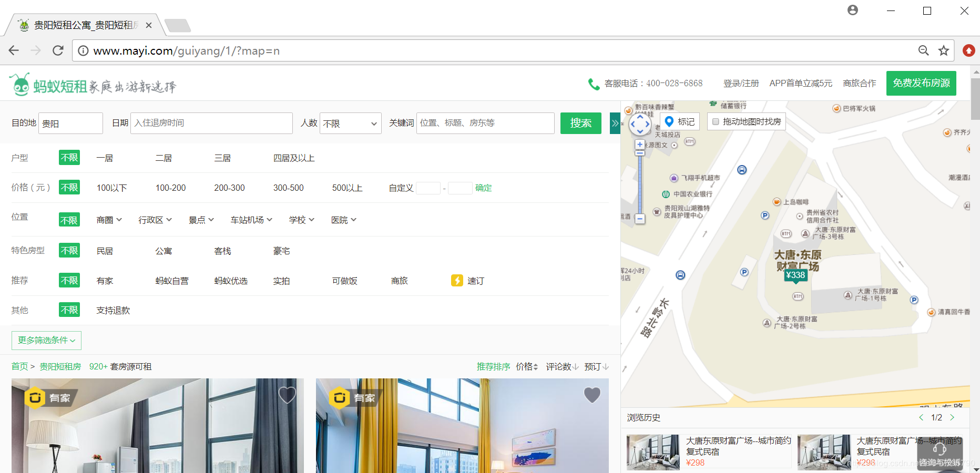
Task: Favorite the second listing with the heart
Action: click(x=593, y=395)
